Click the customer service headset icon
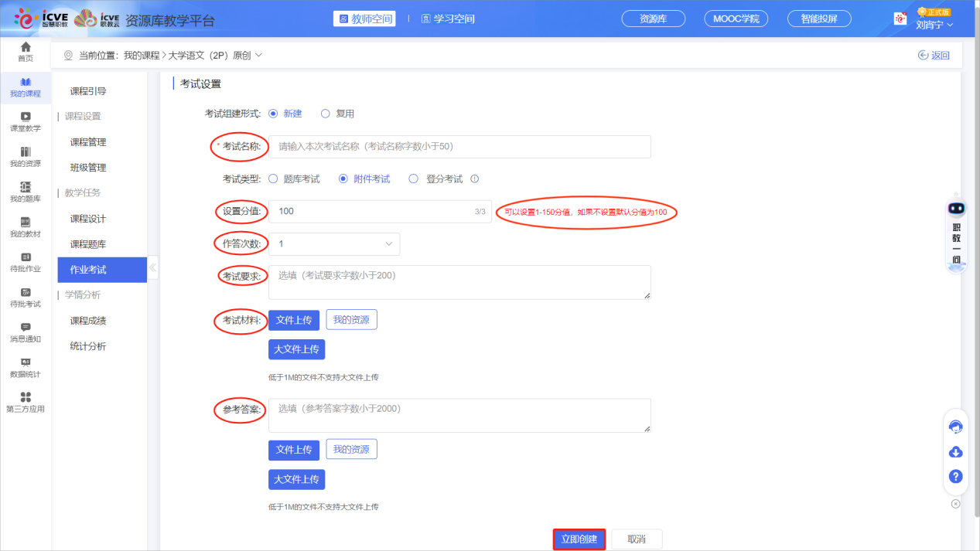980x551 pixels. click(x=956, y=427)
